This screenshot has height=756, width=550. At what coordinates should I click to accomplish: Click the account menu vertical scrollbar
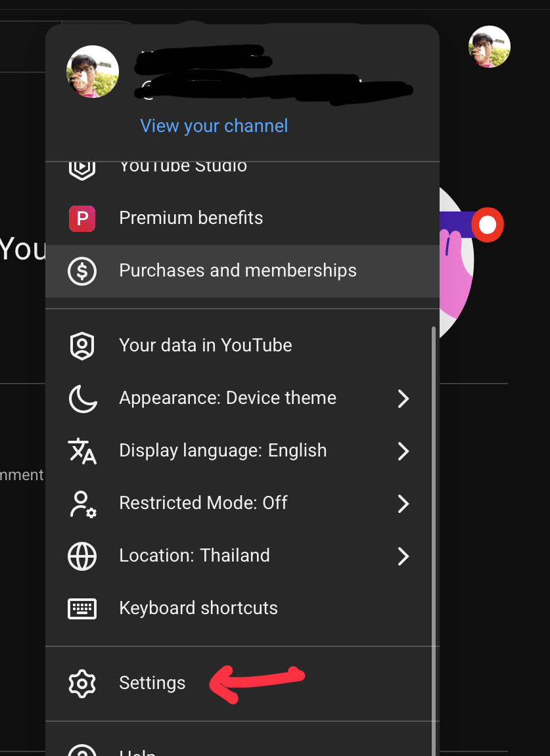(x=433, y=525)
